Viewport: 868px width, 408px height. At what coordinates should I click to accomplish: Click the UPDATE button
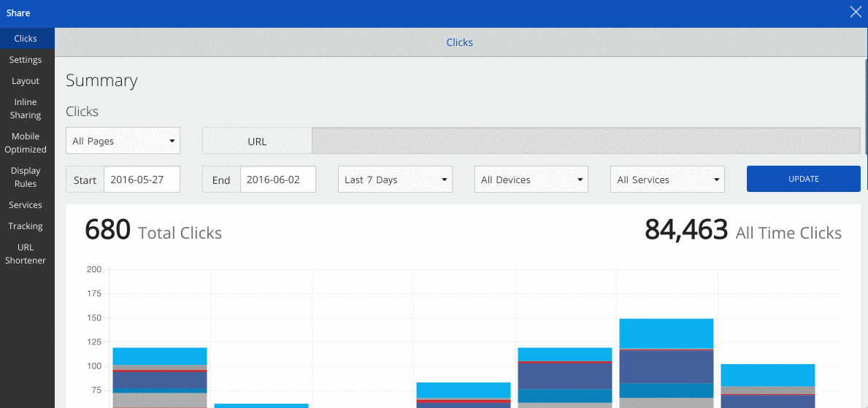pyautogui.click(x=804, y=179)
